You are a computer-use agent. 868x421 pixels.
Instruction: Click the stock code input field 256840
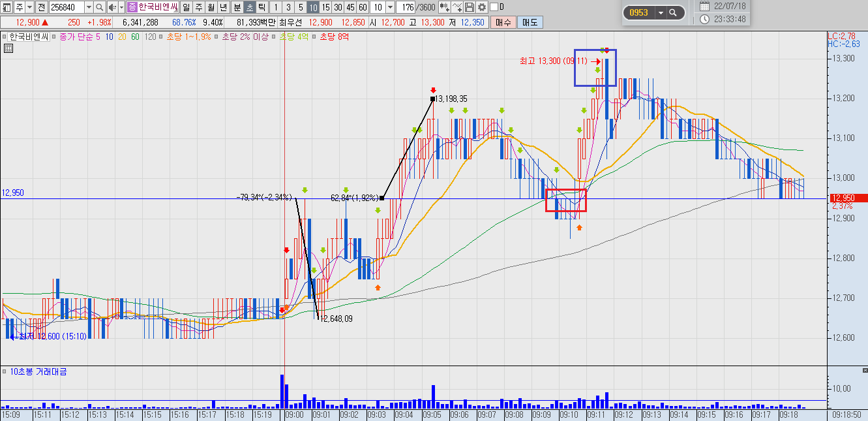(x=67, y=7)
